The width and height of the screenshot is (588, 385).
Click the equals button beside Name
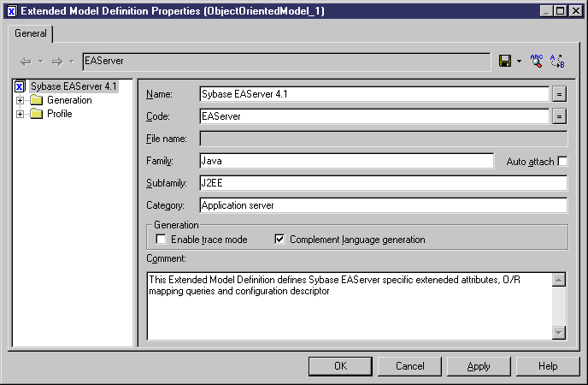point(559,94)
